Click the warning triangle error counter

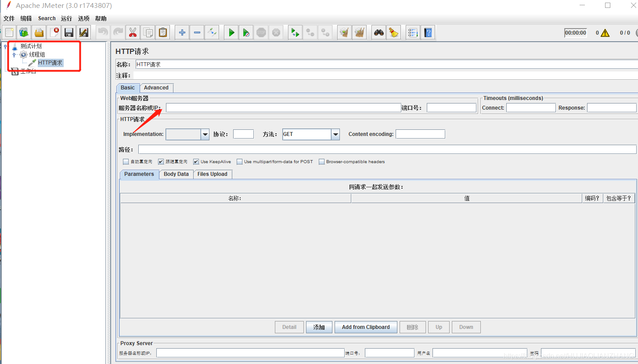click(x=606, y=33)
